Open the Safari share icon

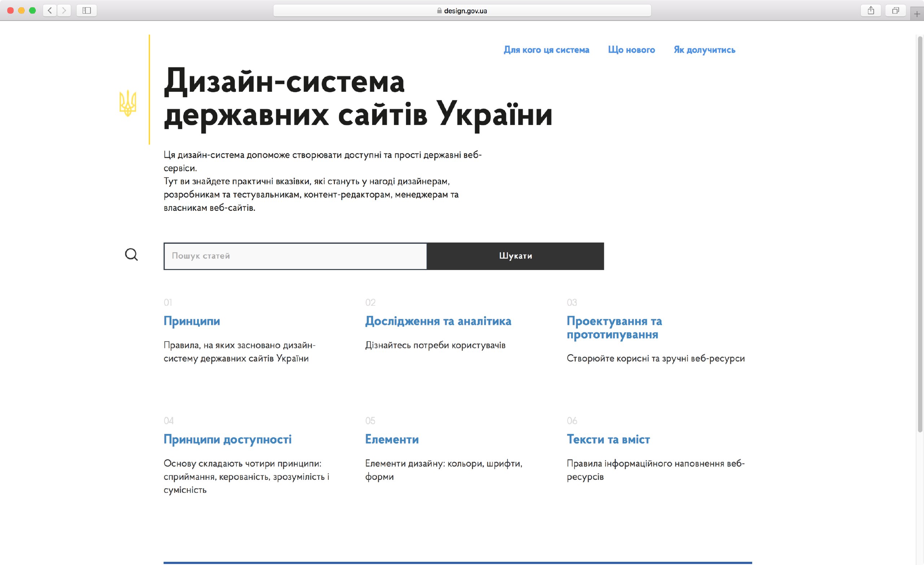871,10
